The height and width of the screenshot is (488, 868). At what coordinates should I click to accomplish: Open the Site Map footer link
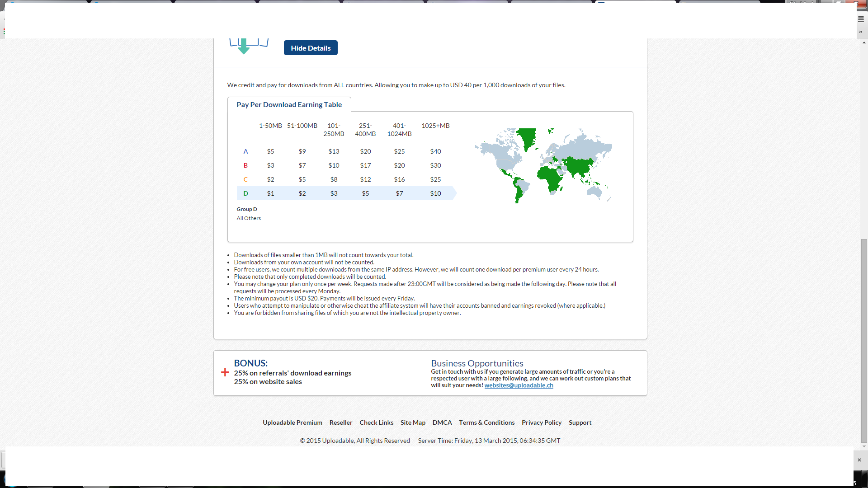pos(413,422)
